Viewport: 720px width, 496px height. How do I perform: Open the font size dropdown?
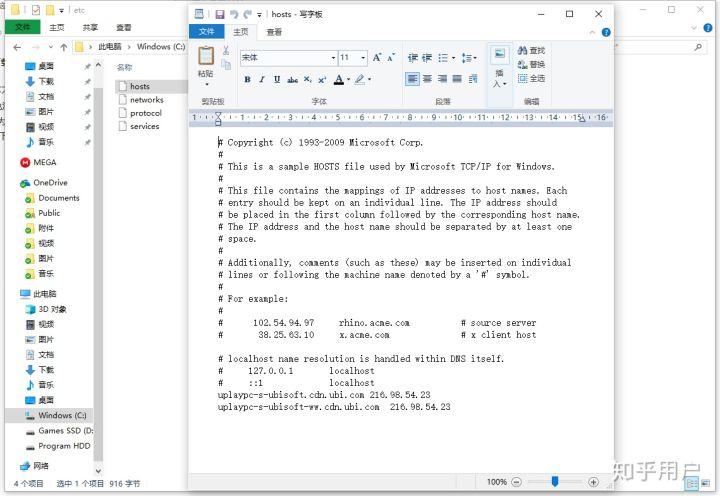coord(363,58)
